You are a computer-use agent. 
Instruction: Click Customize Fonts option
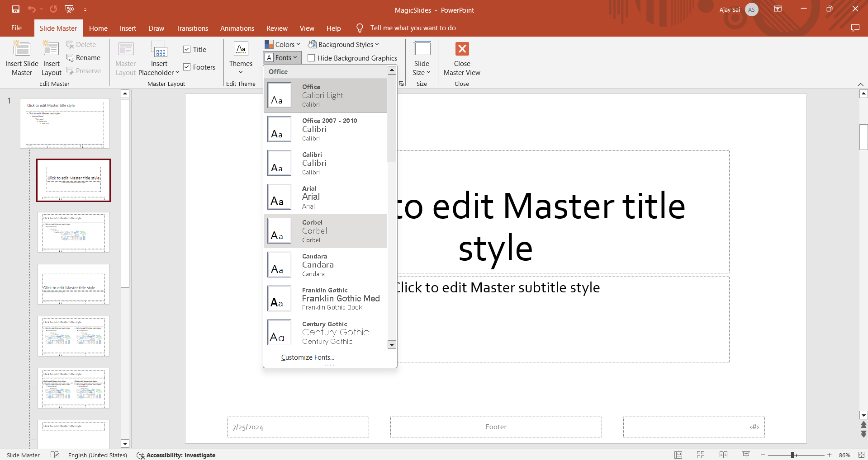click(308, 357)
